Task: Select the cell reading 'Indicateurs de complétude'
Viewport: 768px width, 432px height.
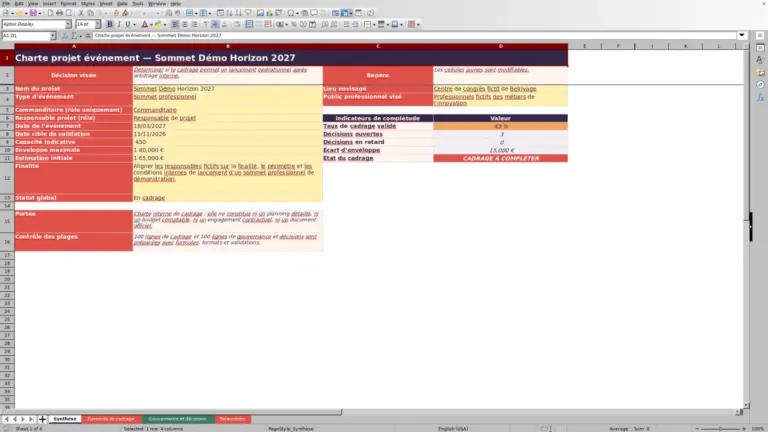Action: pyautogui.click(x=378, y=118)
